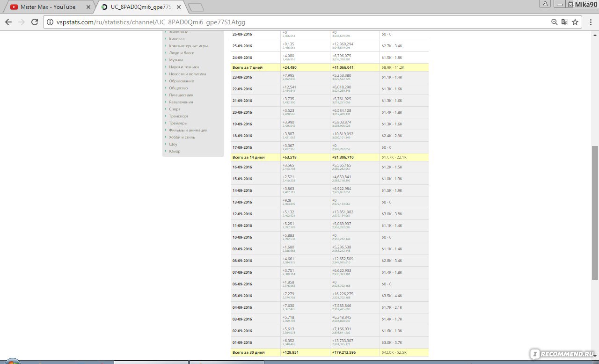Open the Шоу category link

(x=173, y=144)
